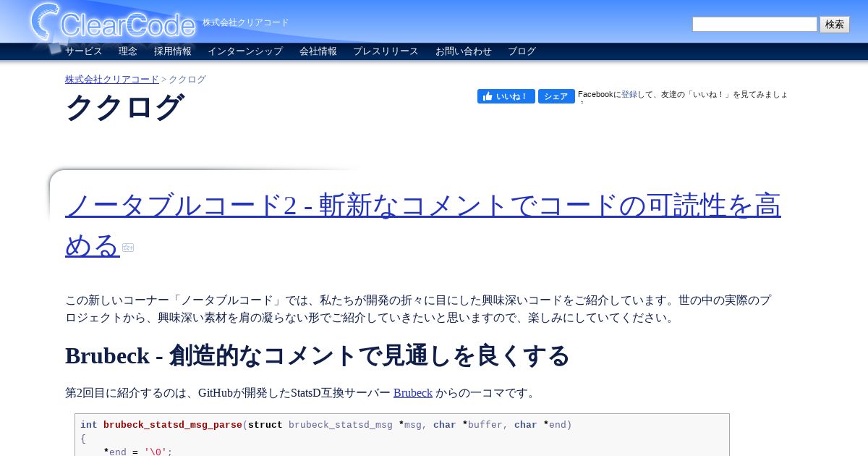The width and height of the screenshot is (868, 456).
Task: Open the 理念 menu item
Action: (x=128, y=51)
